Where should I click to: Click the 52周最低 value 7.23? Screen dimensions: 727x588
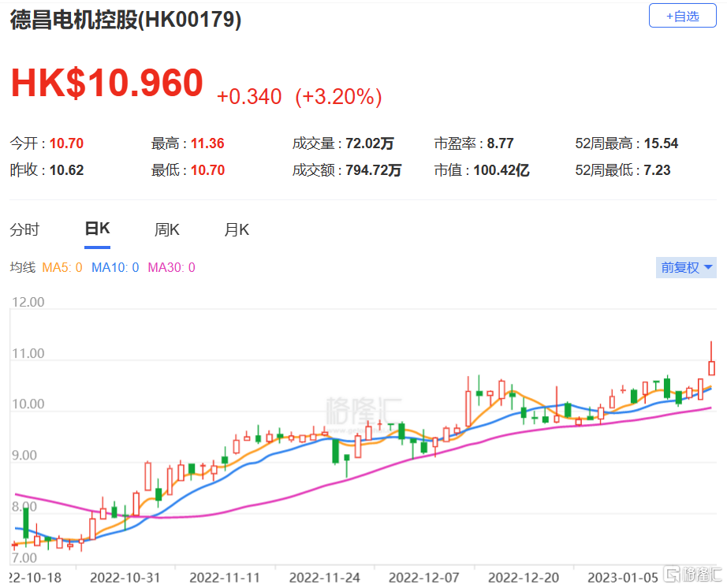[657, 170]
